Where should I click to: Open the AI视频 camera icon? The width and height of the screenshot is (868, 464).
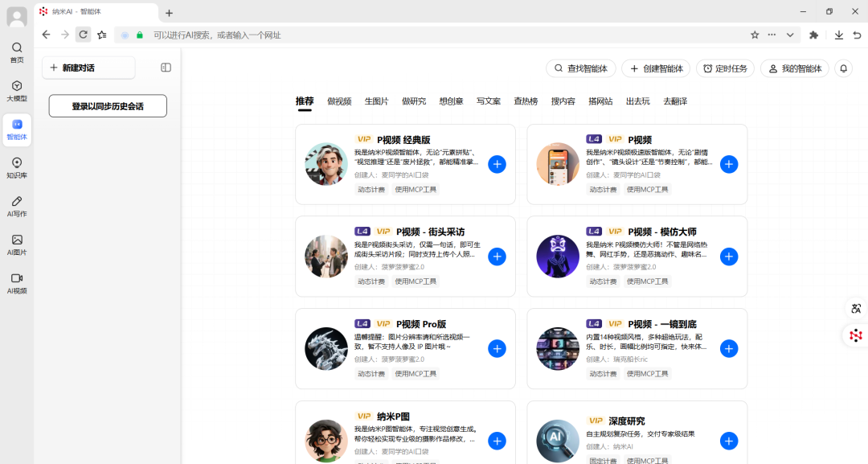click(17, 282)
